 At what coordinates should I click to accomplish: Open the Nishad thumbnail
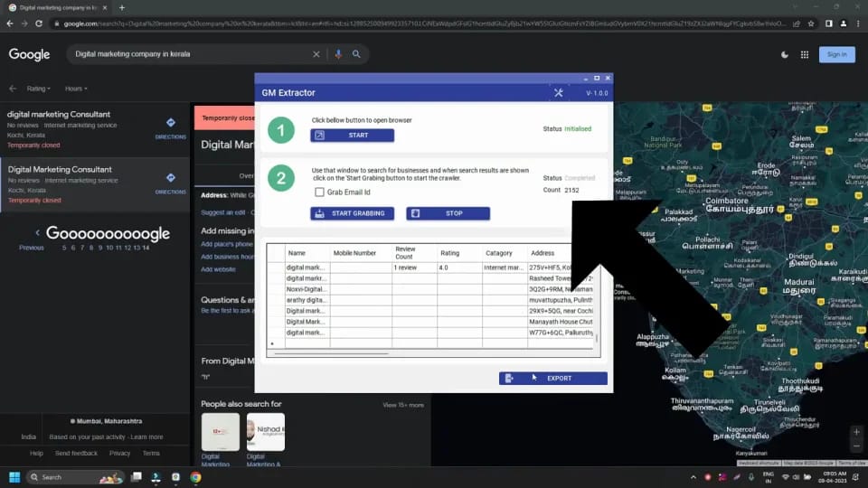pyautogui.click(x=266, y=432)
